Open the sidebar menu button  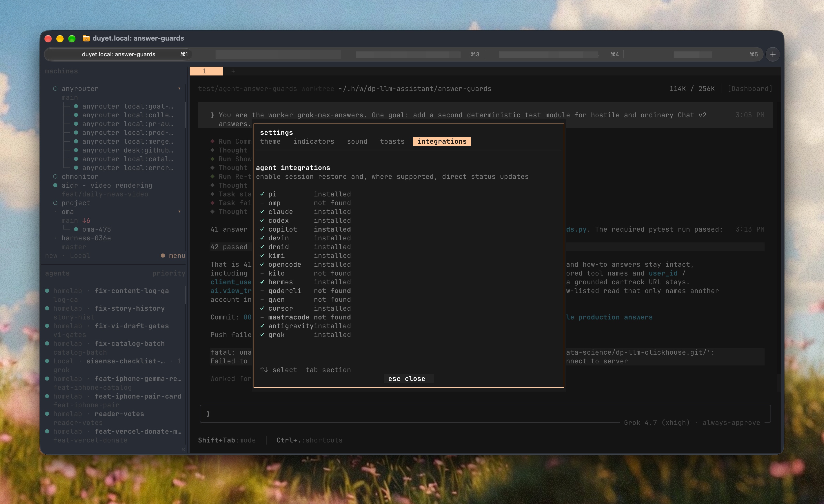click(x=173, y=256)
